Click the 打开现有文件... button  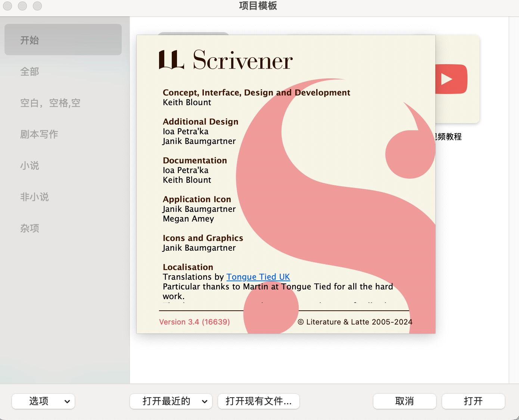click(x=259, y=401)
